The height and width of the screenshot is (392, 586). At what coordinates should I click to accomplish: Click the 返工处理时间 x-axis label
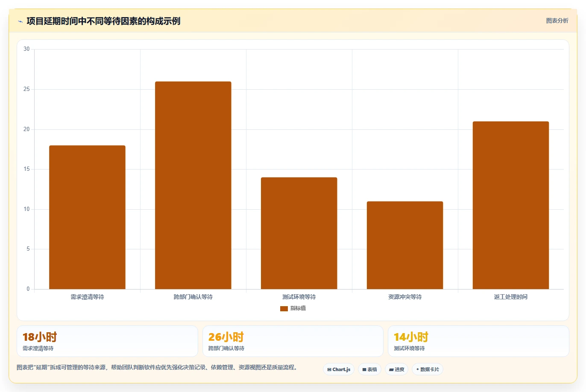click(x=511, y=297)
